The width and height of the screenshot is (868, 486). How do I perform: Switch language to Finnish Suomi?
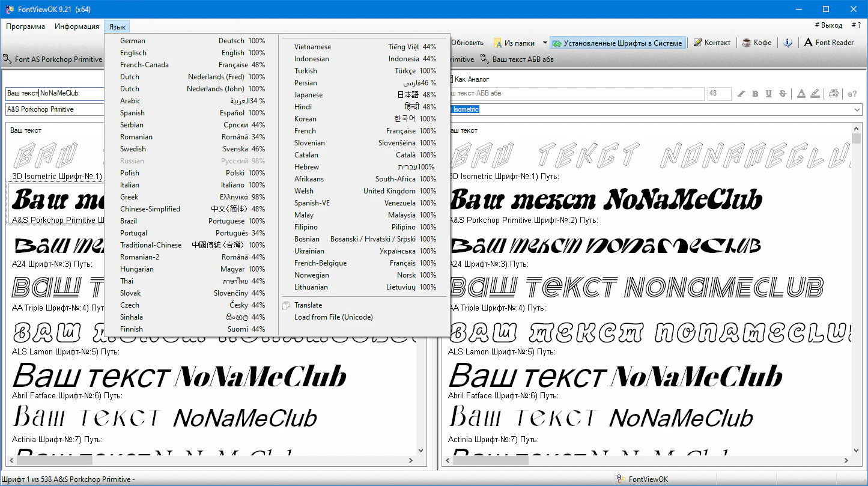(x=191, y=329)
